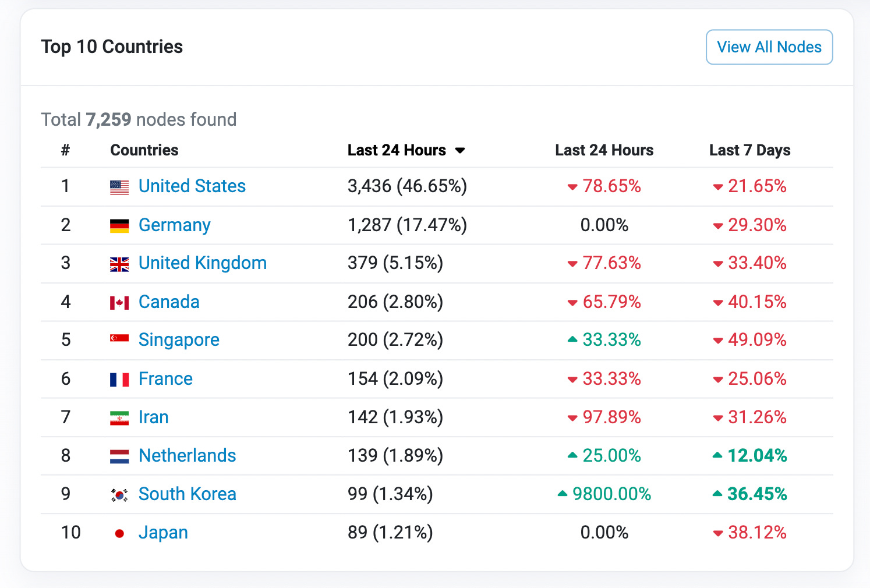Image resolution: width=870 pixels, height=588 pixels.
Task: Click the Iran flag icon
Action: click(119, 418)
